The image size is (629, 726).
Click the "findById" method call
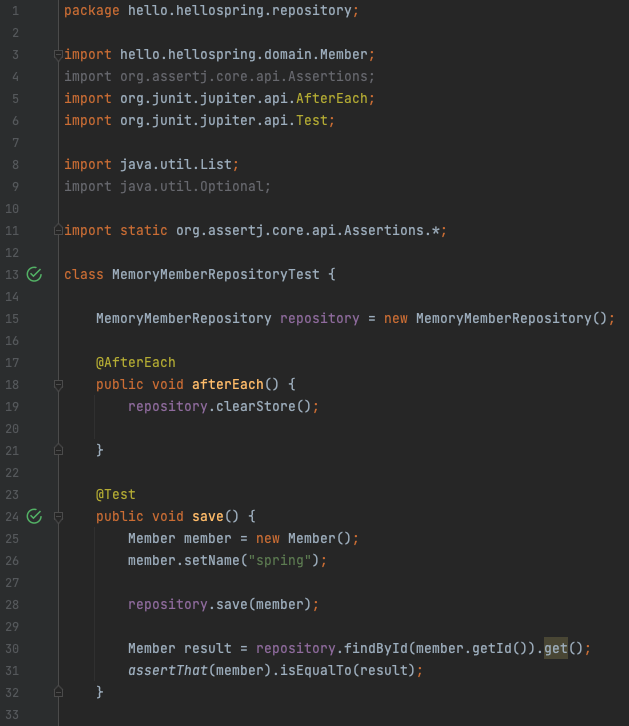pos(376,649)
